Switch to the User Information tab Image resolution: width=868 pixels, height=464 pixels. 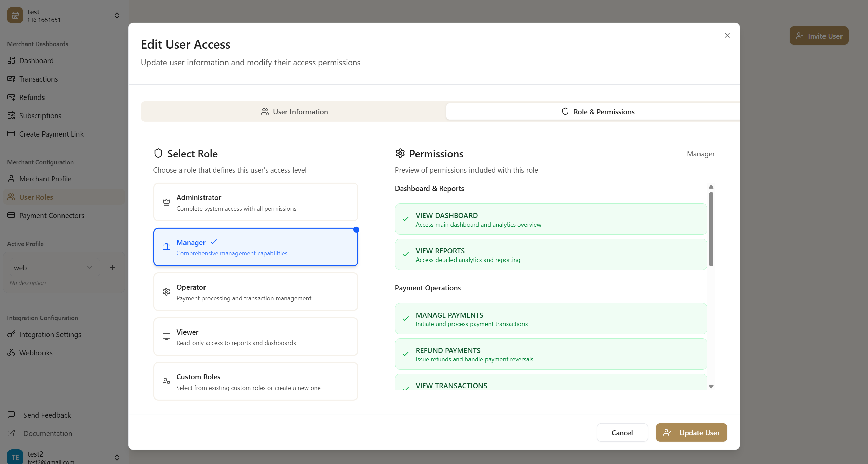tap(294, 112)
